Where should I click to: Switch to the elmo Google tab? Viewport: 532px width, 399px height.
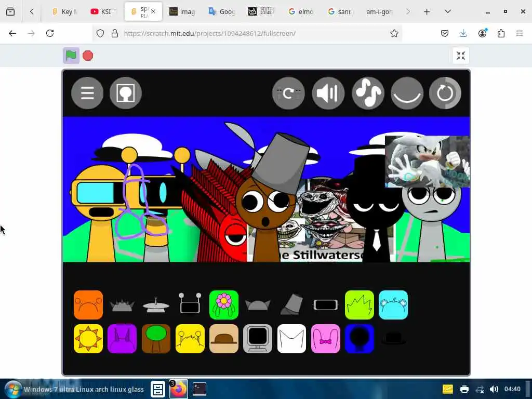(x=301, y=11)
